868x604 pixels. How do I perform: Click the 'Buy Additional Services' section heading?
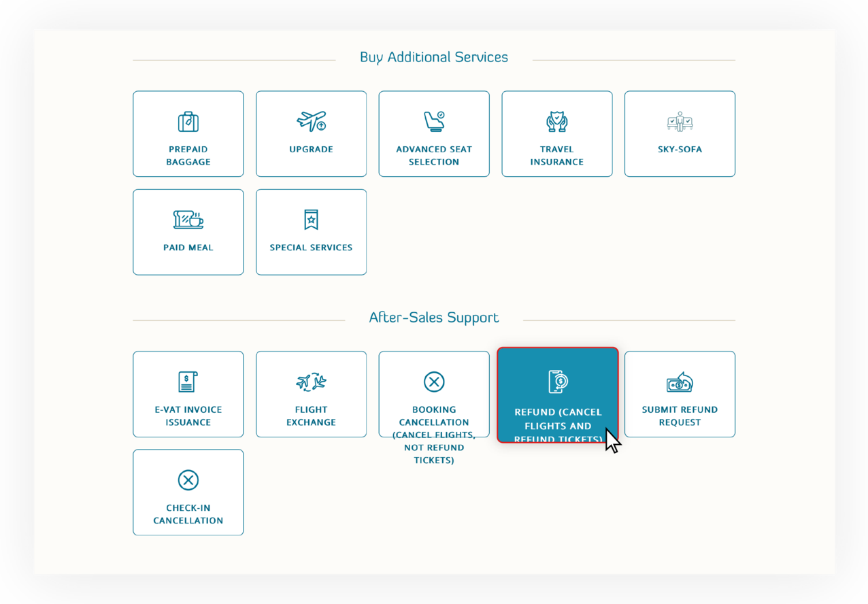coord(434,57)
